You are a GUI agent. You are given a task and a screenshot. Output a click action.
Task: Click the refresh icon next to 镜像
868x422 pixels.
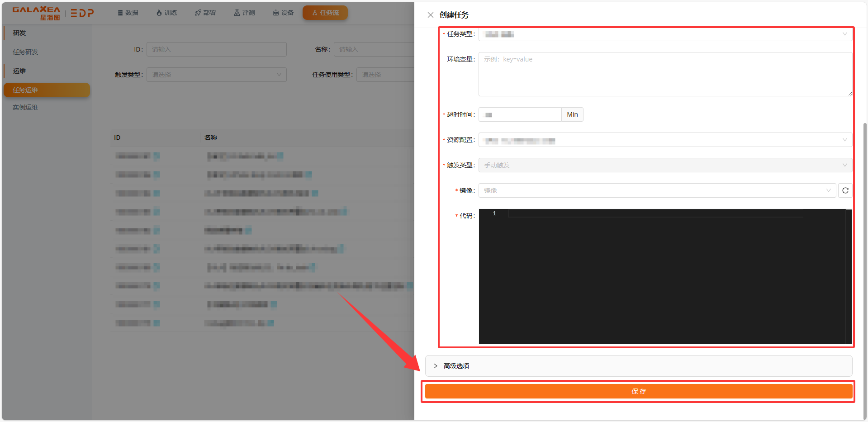tap(845, 190)
